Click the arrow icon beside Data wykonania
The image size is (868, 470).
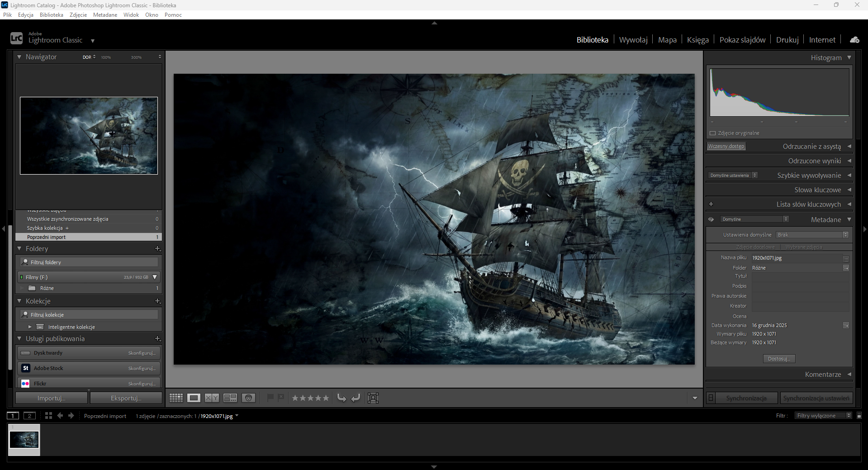point(846,325)
